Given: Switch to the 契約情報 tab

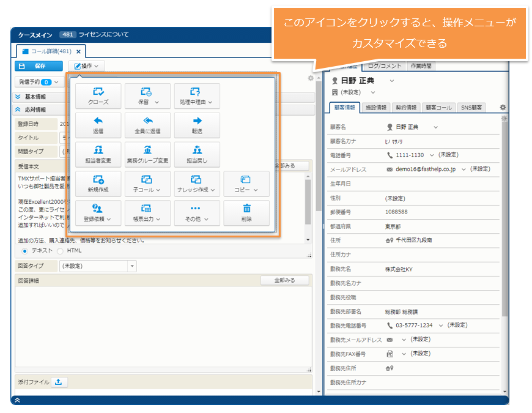Looking at the screenshot, I should (405, 107).
